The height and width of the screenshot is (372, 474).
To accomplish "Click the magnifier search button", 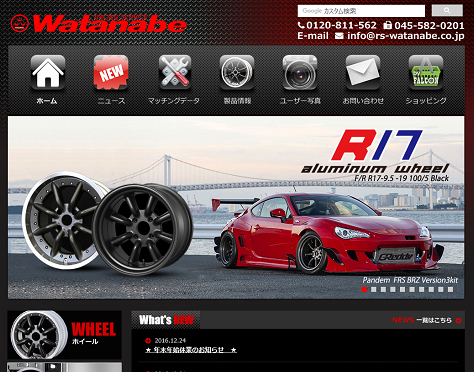I will 447,11.
